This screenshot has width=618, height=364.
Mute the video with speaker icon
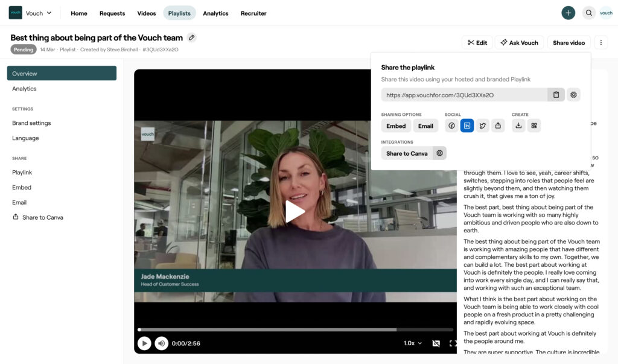[x=161, y=343]
